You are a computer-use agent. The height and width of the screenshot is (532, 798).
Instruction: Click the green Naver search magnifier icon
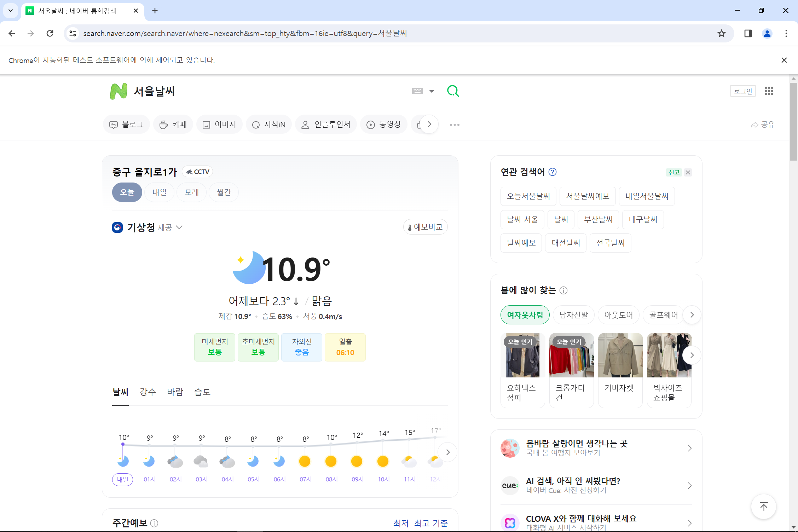coord(453,91)
